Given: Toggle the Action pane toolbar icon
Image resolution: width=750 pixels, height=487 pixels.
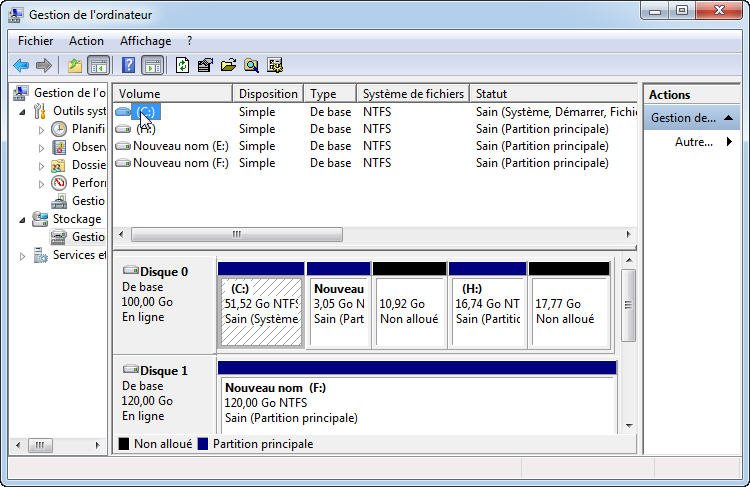Looking at the screenshot, I should point(153,65).
